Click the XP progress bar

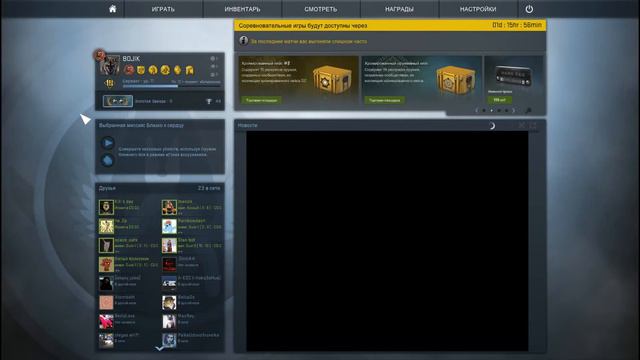coord(171,86)
